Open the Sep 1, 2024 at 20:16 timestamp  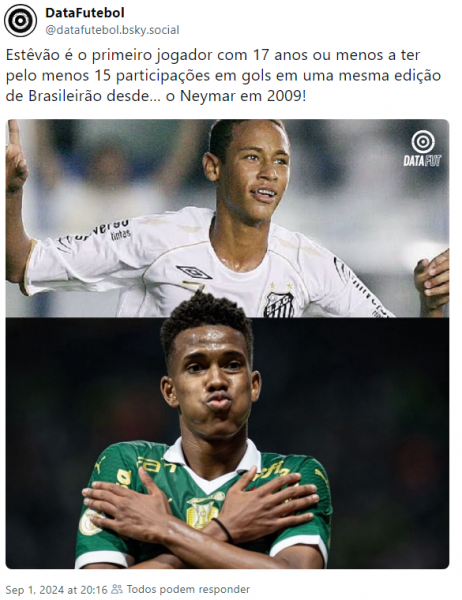(x=57, y=589)
